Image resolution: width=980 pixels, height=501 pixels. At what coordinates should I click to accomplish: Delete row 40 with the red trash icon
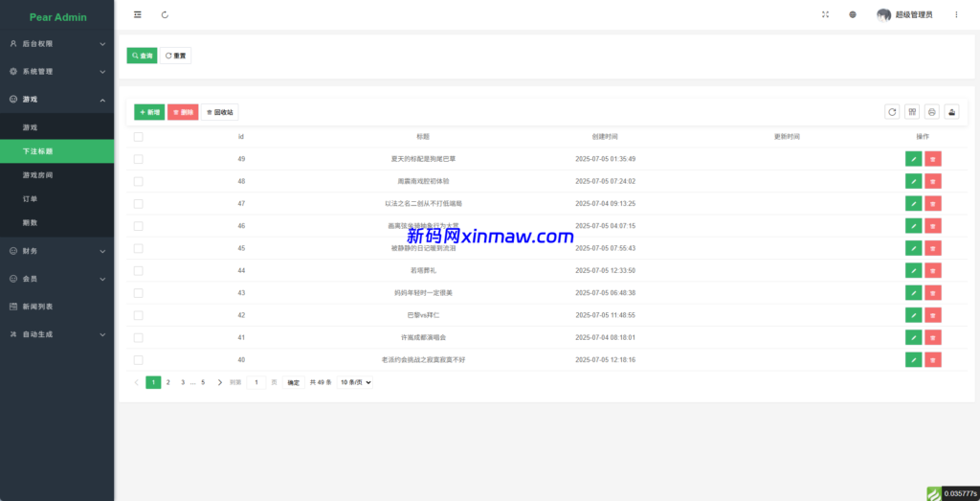pyautogui.click(x=933, y=359)
